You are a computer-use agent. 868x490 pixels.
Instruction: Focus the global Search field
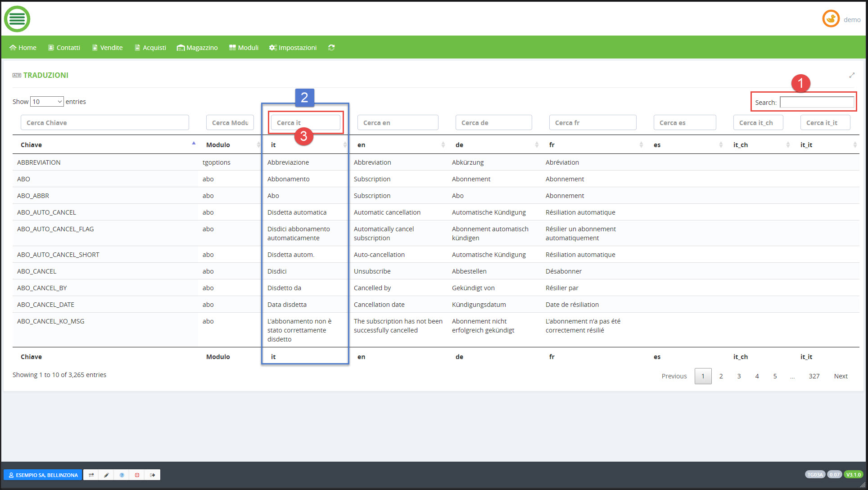816,103
